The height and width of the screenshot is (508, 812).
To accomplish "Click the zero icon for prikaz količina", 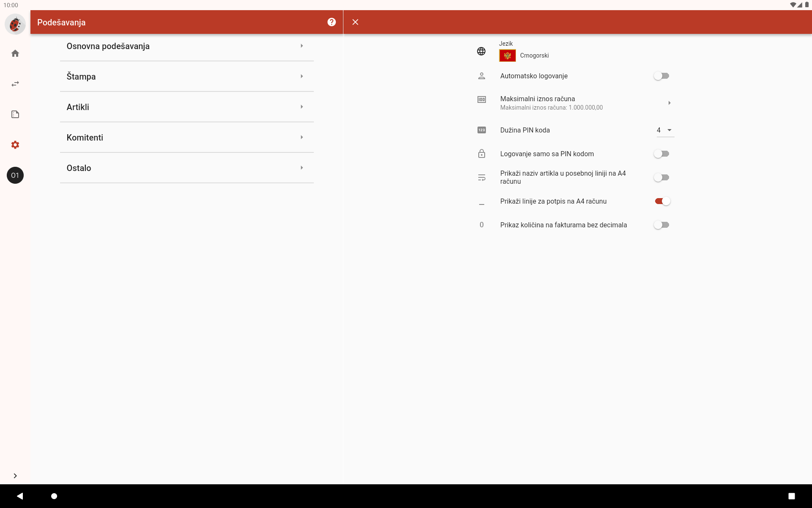I will tap(482, 225).
